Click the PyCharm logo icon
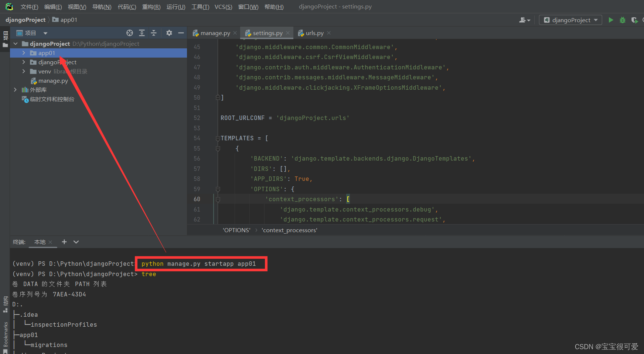Viewport: 644px width, 354px height. point(9,7)
